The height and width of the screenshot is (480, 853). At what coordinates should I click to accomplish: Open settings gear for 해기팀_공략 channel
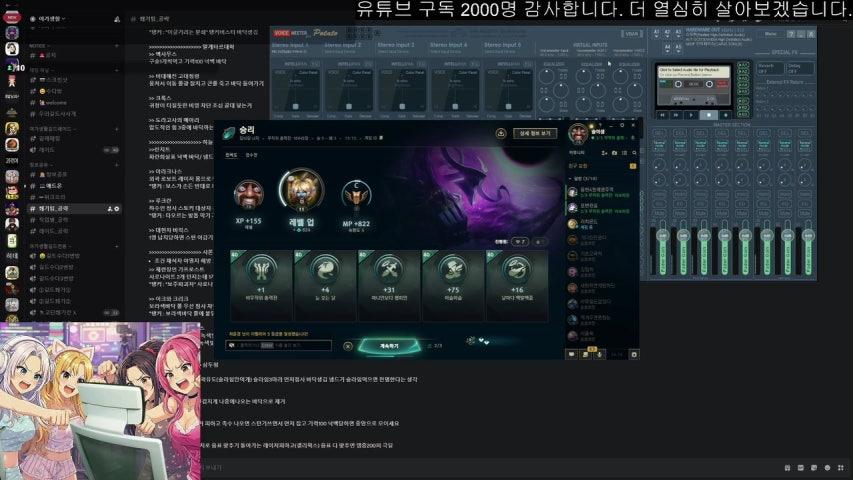point(117,209)
